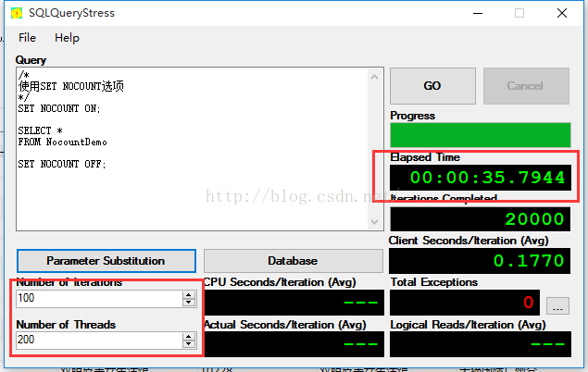Click the Actual Seconds/Iteration display
The width and height of the screenshot is (588, 372).
(x=294, y=344)
